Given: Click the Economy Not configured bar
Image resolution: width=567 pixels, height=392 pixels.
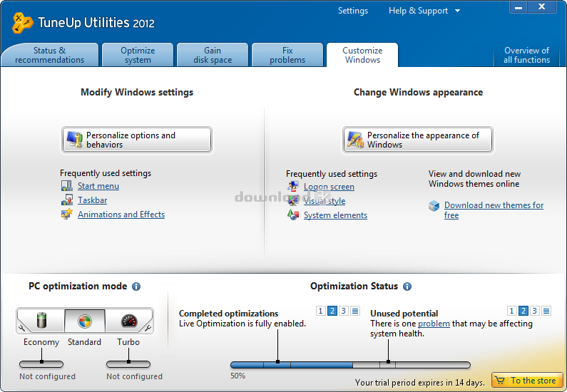Looking at the screenshot, I should (x=41, y=364).
